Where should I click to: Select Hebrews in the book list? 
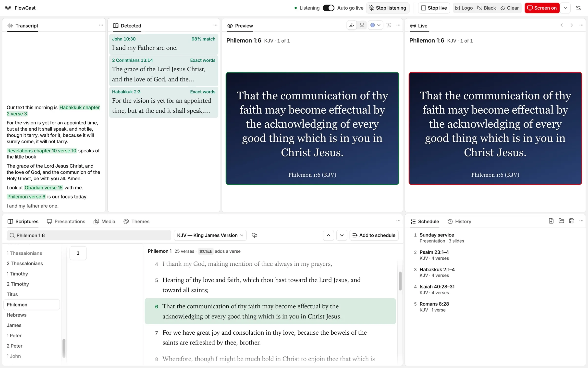[32, 315]
